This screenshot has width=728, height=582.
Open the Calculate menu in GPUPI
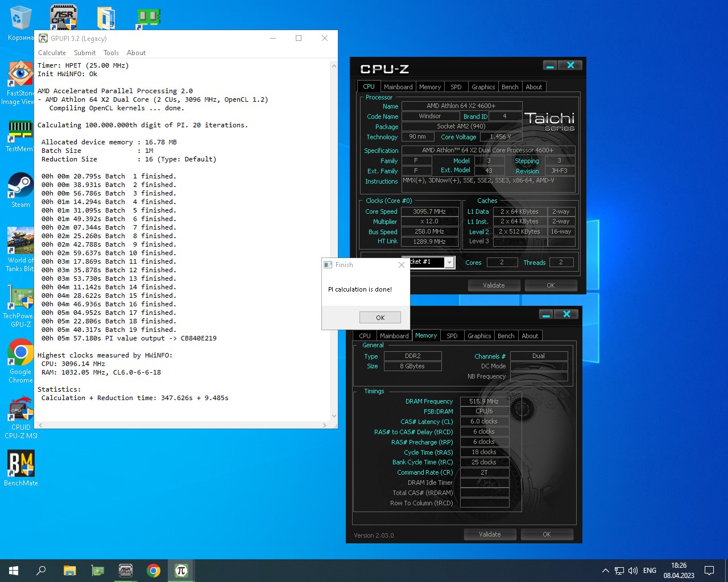tap(52, 53)
